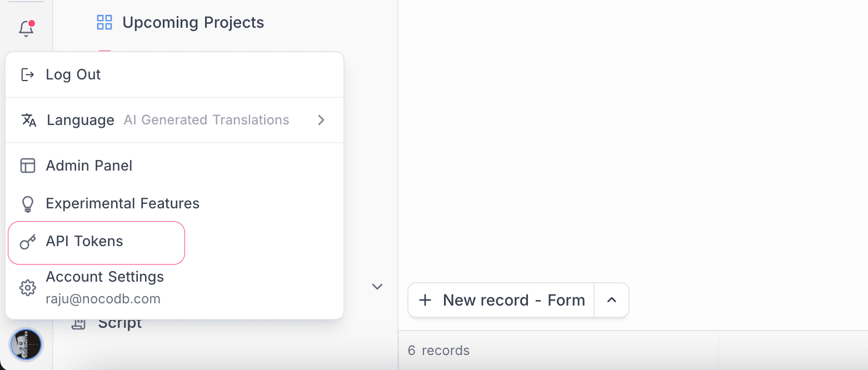Click the sidebar down chevron above Script
Viewport: 868px width, 370px height.
click(377, 287)
